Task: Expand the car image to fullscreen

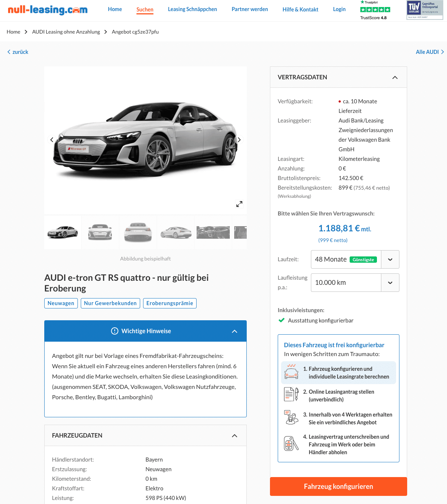Action: coord(239,204)
